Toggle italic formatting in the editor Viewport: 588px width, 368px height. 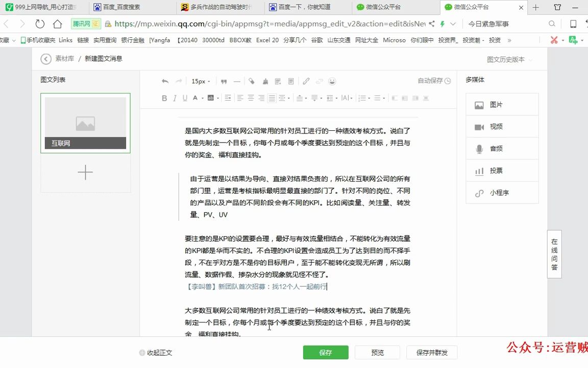[x=175, y=98]
